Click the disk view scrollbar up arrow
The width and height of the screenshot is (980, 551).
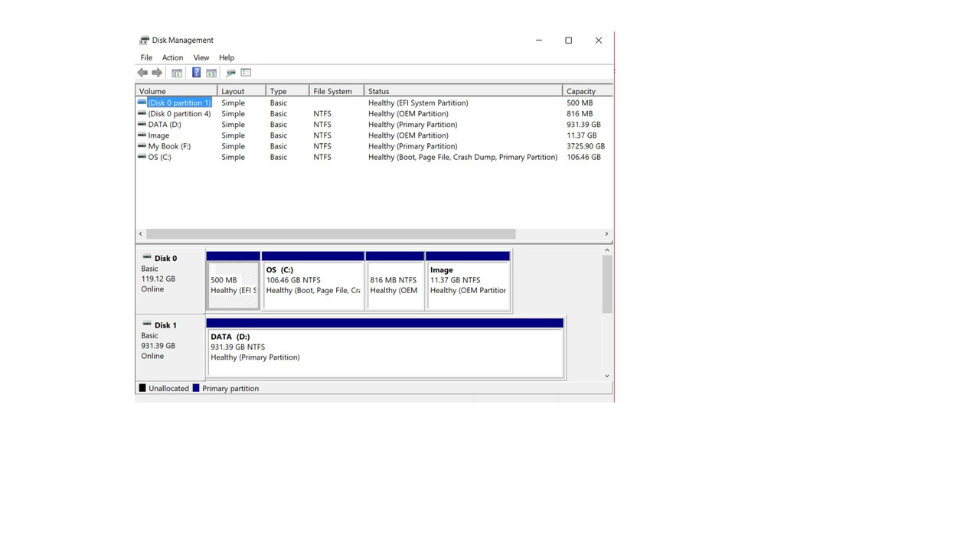pyautogui.click(x=607, y=250)
